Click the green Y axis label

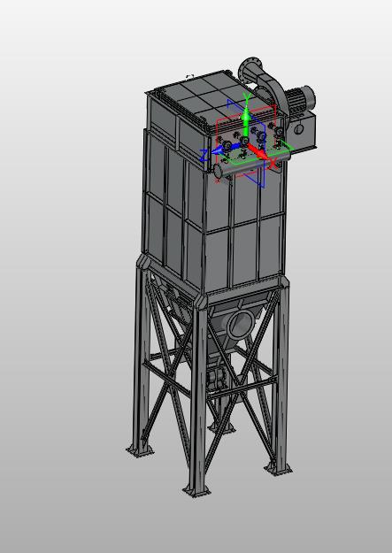pyautogui.click(x=247, y=97)
